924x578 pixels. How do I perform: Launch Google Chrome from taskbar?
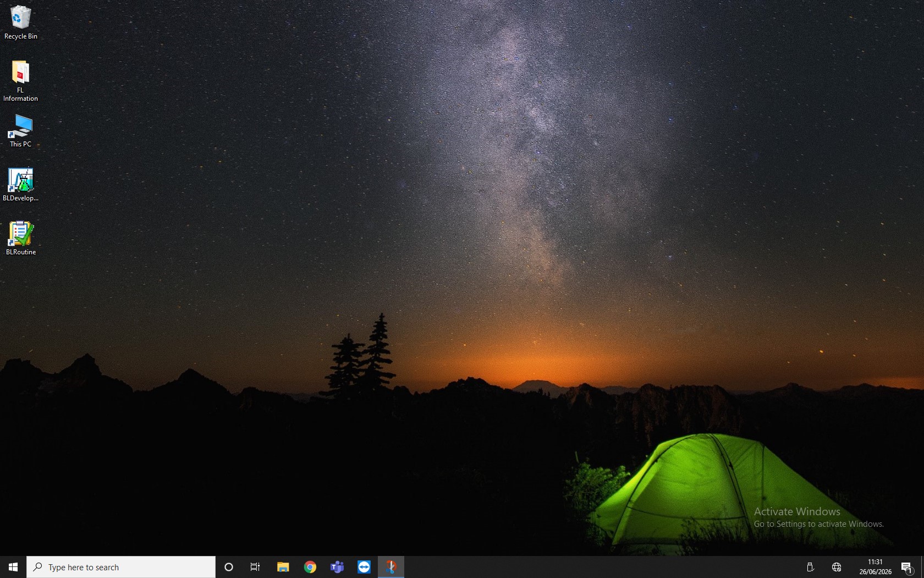point(310,567)
